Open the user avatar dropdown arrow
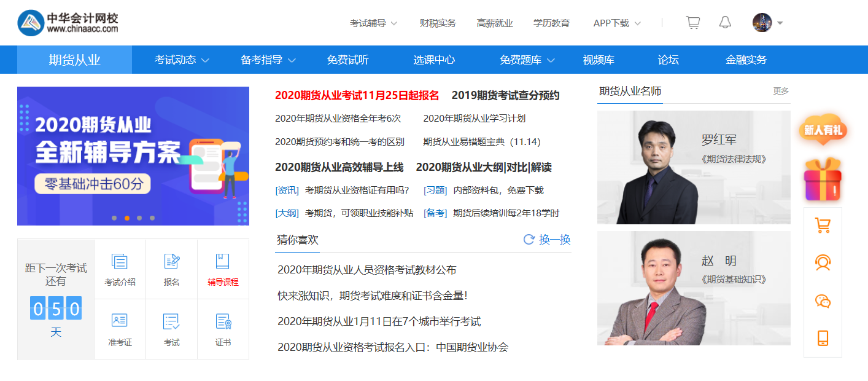The width and height of the screenshot is (868, 381). tap(780, 23)
